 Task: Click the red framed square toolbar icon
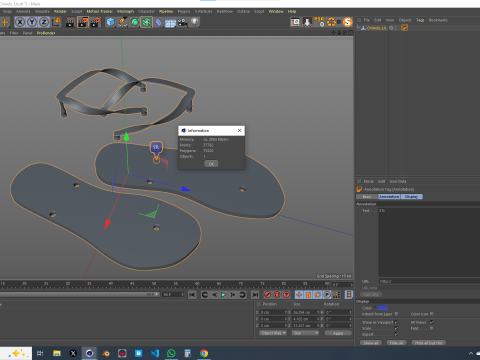tap(295, 22)
